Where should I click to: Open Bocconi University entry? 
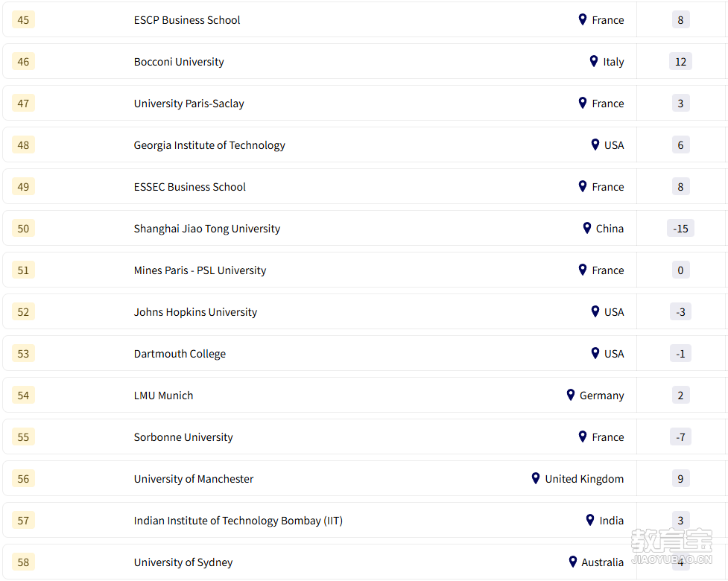[179, 62]
